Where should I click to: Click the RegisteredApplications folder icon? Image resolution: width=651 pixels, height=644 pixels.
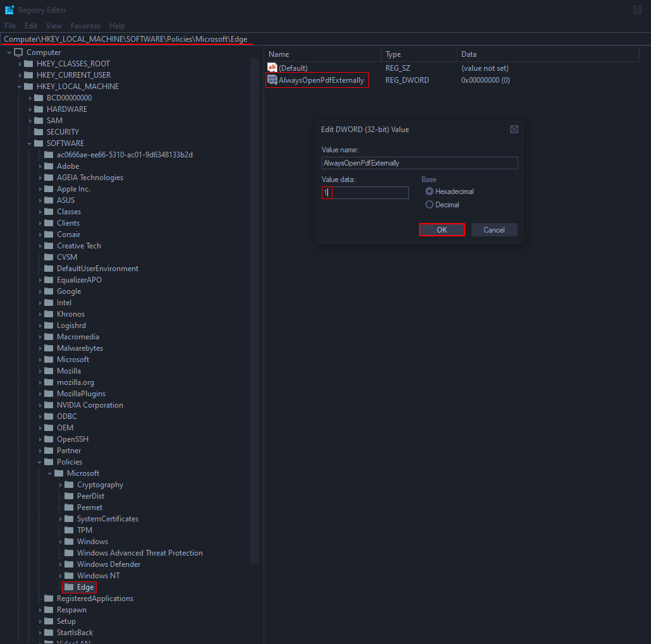[49, 598]
